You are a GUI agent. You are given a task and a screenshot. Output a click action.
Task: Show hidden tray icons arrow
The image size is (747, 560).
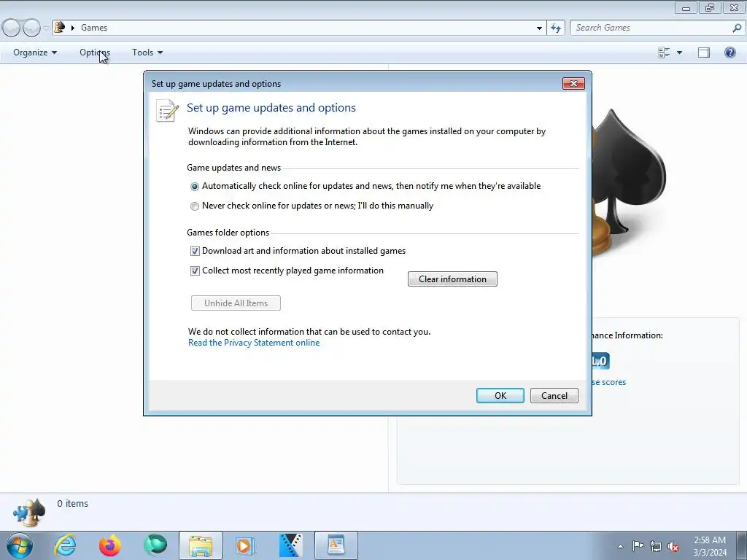pyautogui.click(x=620, y=546)
